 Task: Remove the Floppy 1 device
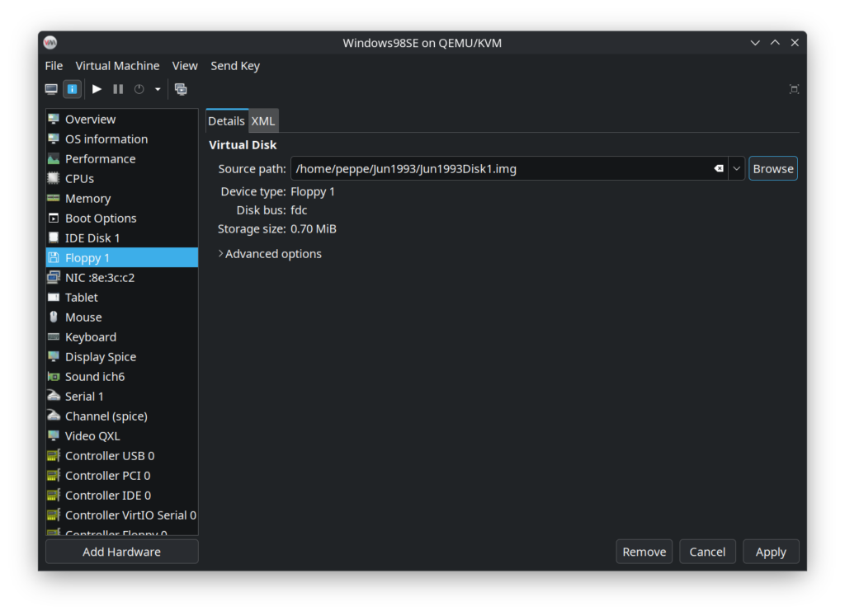click(x=644, y=551)
